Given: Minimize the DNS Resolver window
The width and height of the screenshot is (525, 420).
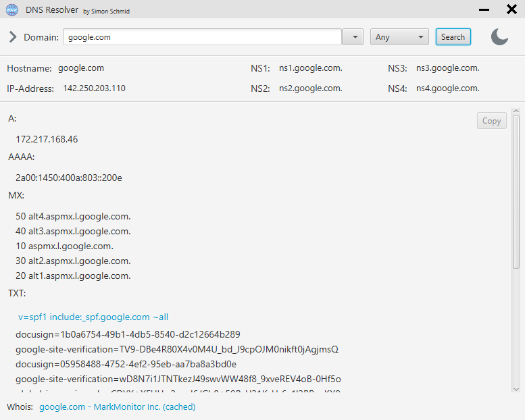Looking at the screenshot, I should [484, 9].
